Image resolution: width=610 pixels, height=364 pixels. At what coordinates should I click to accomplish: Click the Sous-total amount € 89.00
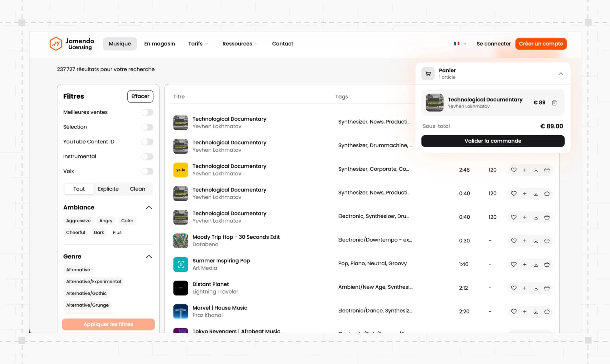click(x=552, y=126)
